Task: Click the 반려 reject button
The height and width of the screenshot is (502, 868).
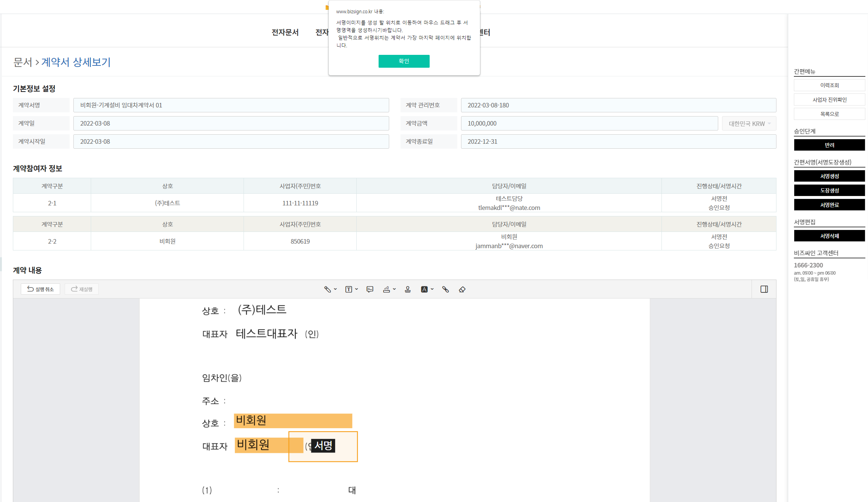Action: point(829,145)
